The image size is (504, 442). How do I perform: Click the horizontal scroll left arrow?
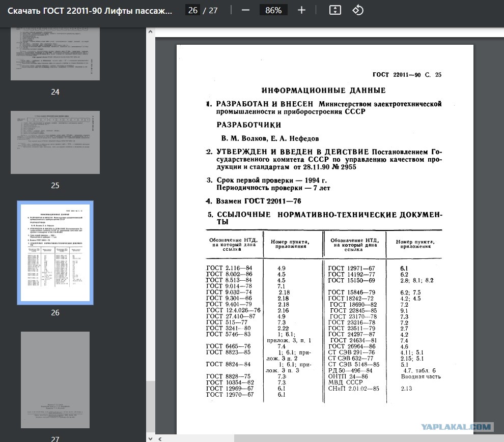(160, 438)
